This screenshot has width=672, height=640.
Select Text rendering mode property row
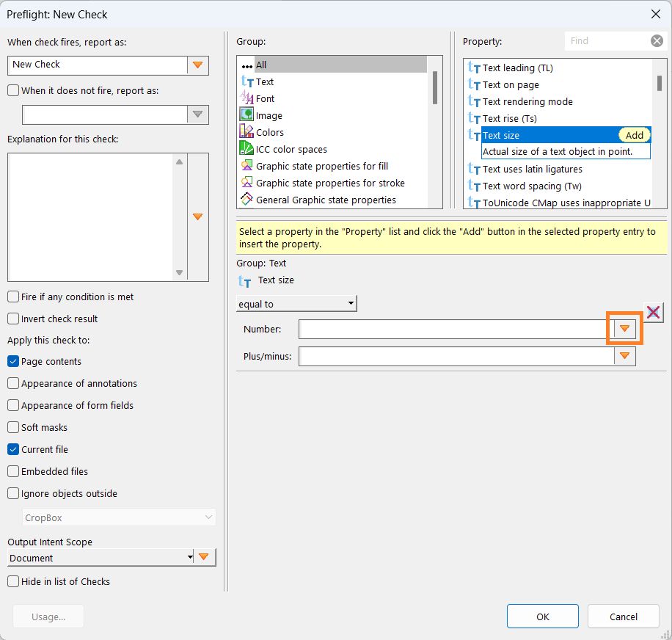(559, 101)
